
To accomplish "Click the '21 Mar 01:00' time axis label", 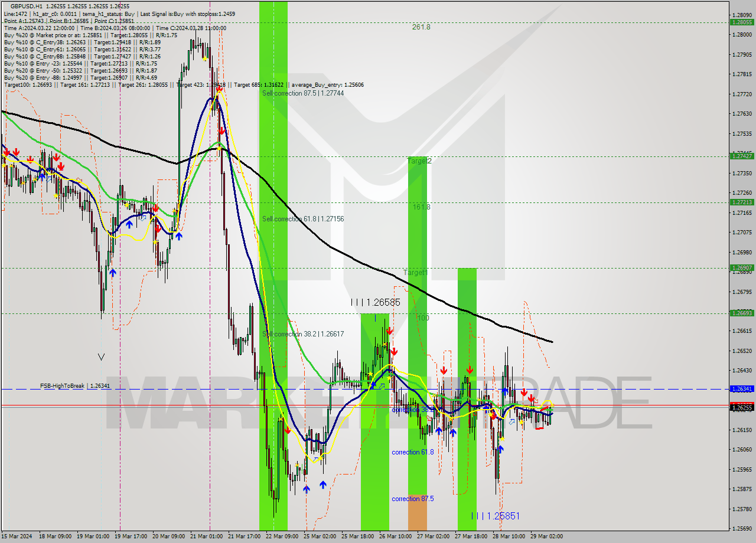I will tap(207, 537).
